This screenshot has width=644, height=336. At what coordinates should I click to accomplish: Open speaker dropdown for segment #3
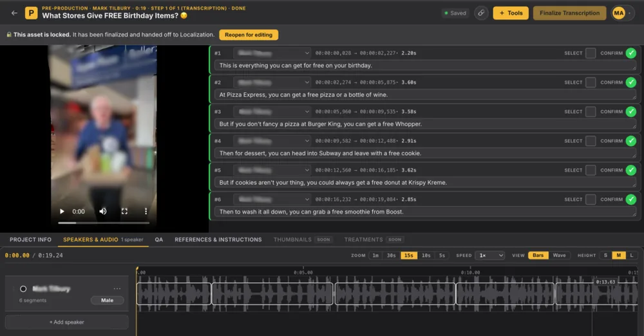coord(272,112)
